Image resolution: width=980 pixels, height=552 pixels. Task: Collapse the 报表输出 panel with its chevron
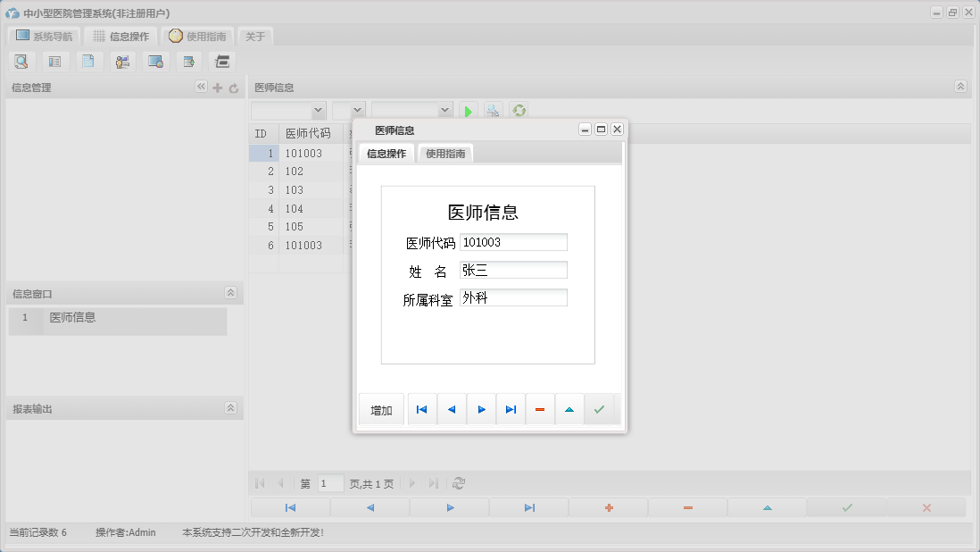pyautogui.click(x=229, y=407)
